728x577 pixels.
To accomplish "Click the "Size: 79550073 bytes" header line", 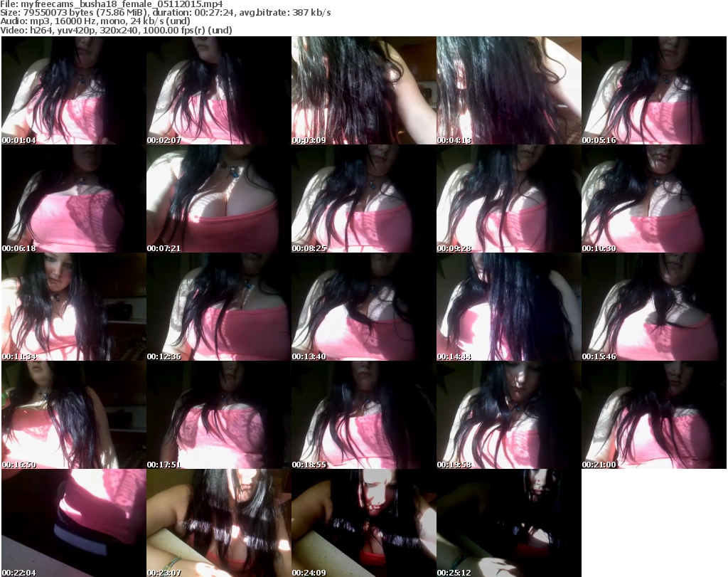I will [165, 13].
